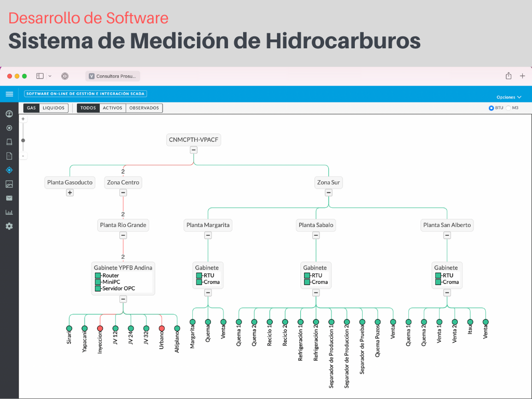This screenshot has height=399, width=532.
Task: Click the Separador de Prueba green node
Action: 362,322
